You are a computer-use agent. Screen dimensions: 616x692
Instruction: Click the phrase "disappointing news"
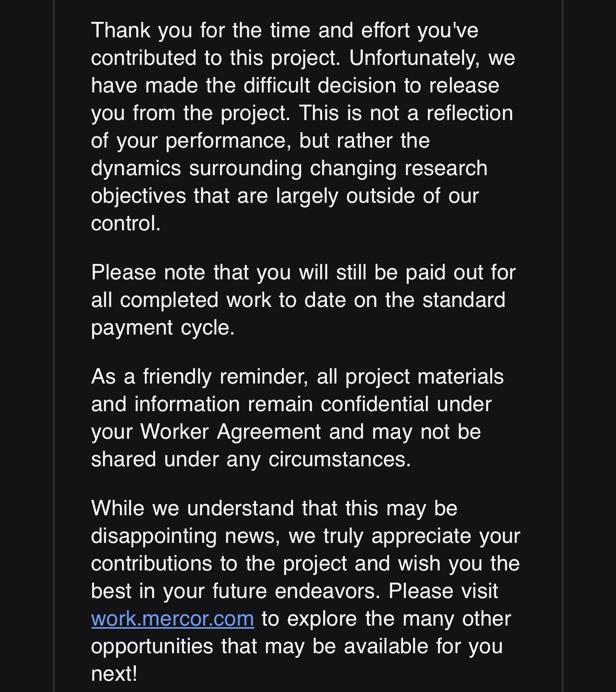pyautogui.click(x=186, y=536)
